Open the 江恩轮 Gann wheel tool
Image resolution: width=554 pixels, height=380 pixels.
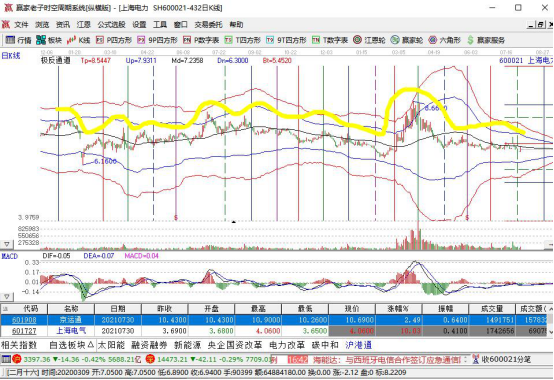[x=369, y=40]
